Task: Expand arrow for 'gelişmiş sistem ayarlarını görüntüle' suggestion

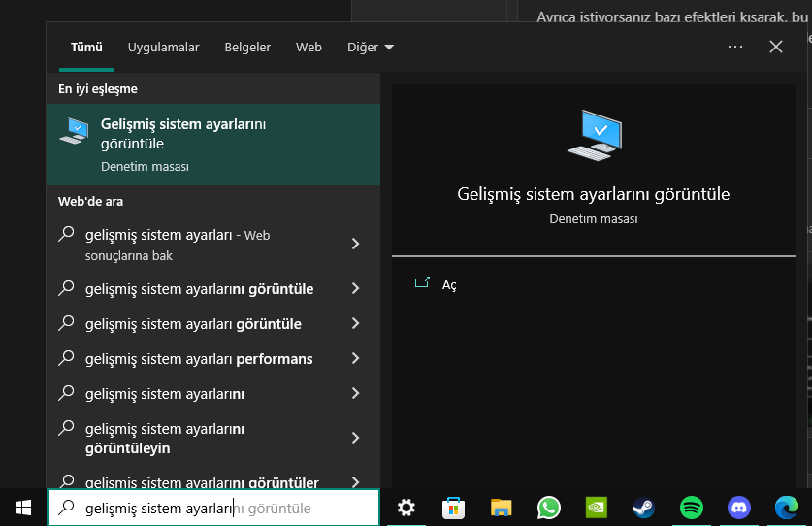Action: [x=355, y=288]
